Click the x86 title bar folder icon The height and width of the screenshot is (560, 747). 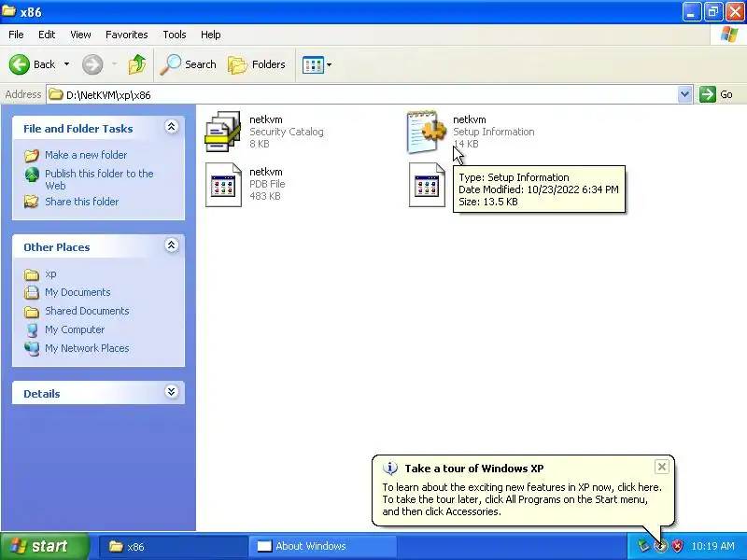point(8,10)
